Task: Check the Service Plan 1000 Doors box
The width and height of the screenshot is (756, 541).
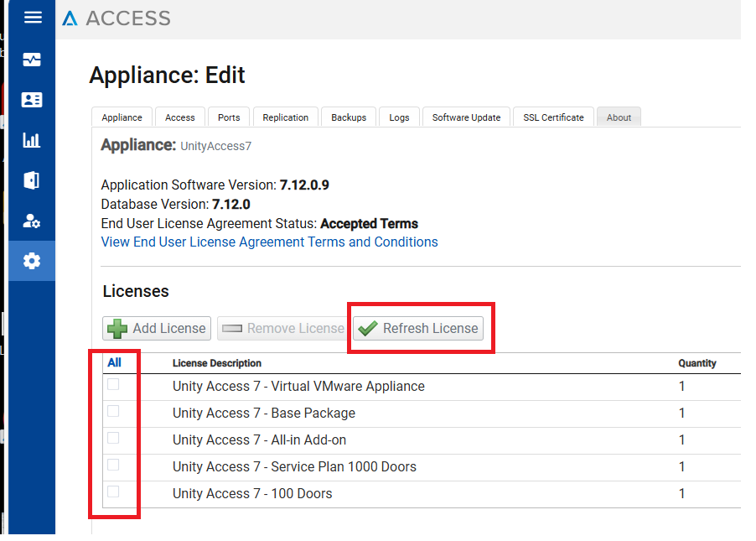Action: tap(113, 465)
